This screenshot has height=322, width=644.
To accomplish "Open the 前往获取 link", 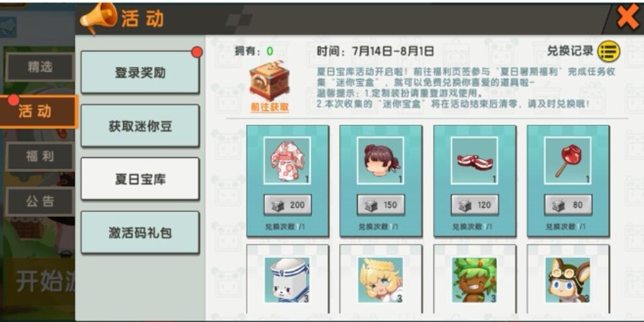I will pos(270,107).
